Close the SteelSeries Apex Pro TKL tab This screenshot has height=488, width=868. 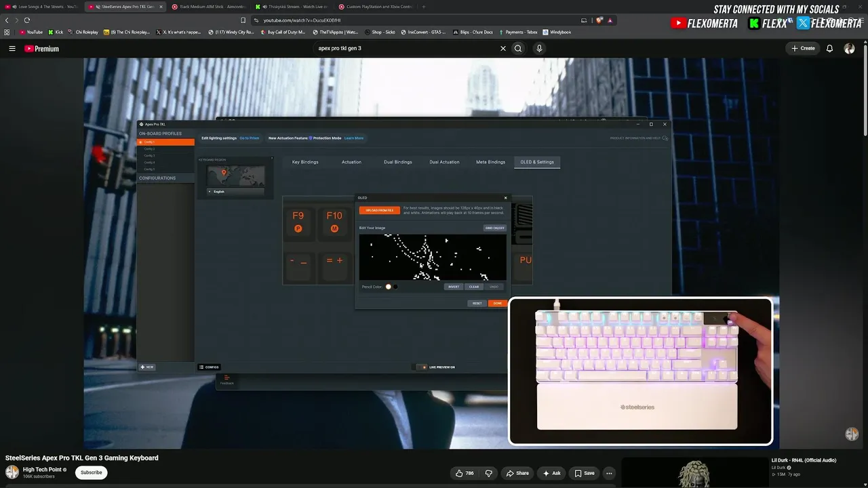tap(161, 7)
